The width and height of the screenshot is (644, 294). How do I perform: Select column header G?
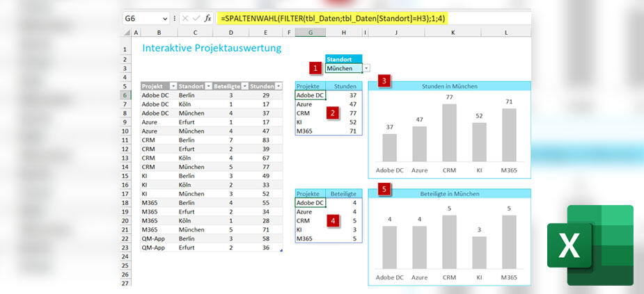310,32
